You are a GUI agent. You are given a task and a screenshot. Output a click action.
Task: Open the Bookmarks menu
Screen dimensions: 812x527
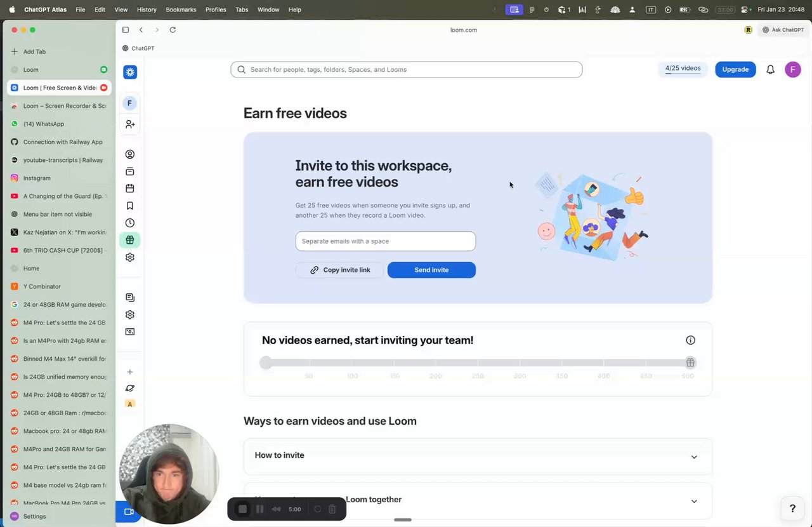[181, 10]
